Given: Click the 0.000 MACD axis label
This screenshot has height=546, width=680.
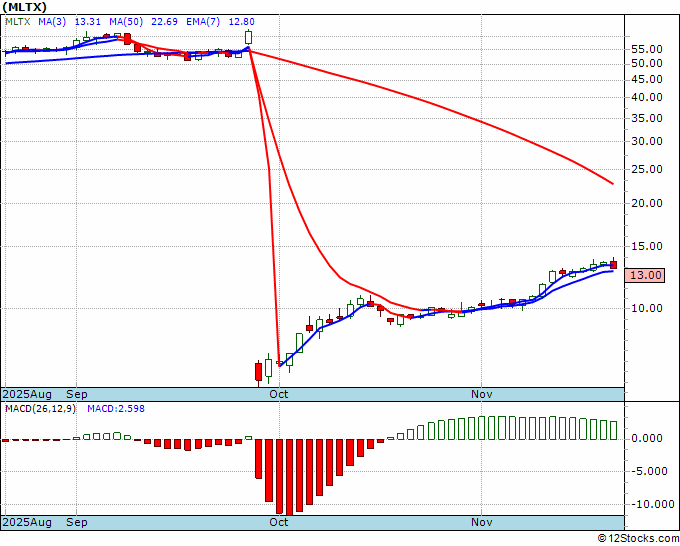Looking at the screenshot, I should click(647, 438).
